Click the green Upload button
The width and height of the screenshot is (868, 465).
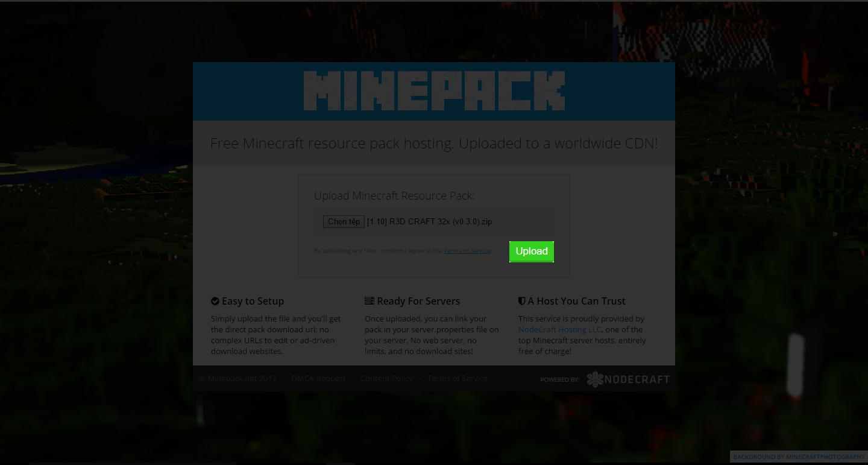point(532,251)
